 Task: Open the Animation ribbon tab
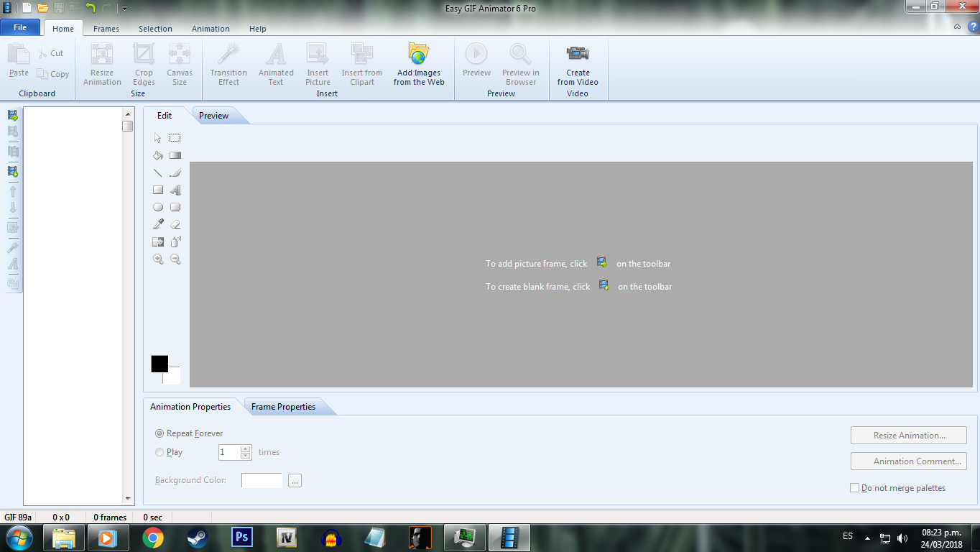tap(211, 29)
